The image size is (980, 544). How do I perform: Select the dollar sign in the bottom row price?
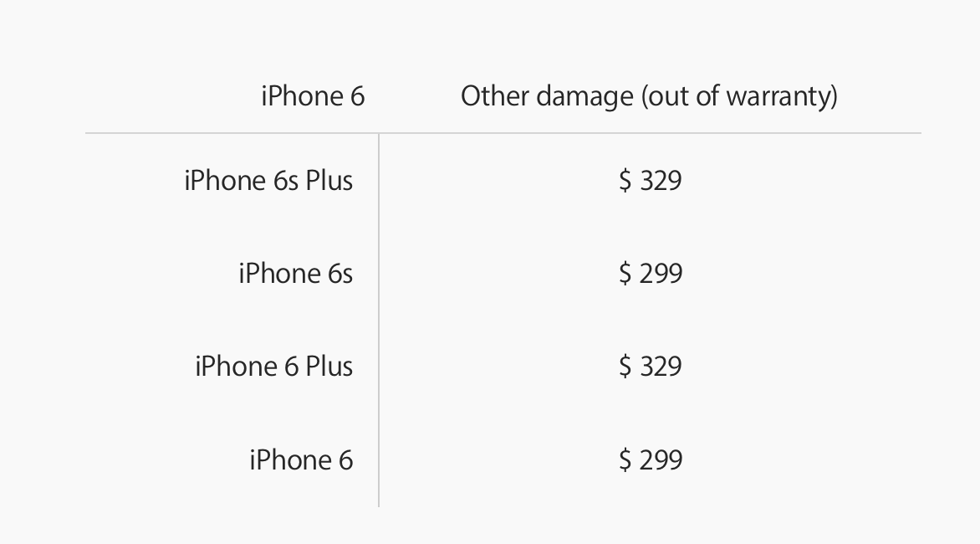(x=625, y=460)
